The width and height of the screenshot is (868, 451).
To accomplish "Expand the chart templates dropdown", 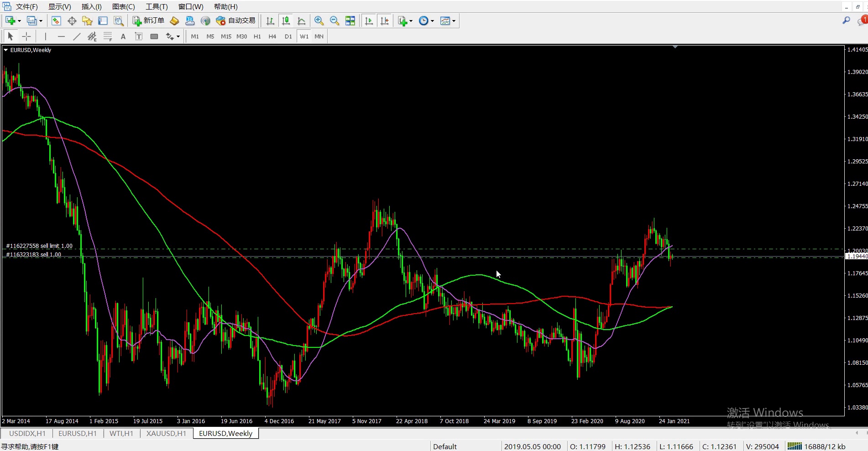I will point(454,21).
